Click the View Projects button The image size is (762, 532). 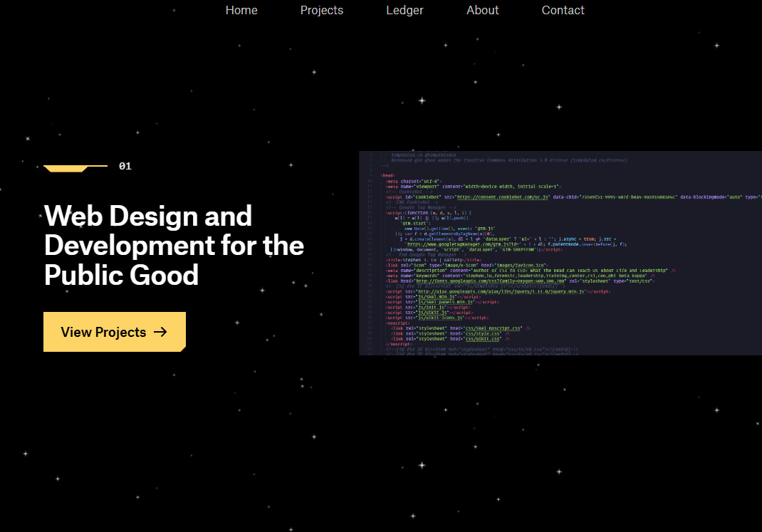115,332
